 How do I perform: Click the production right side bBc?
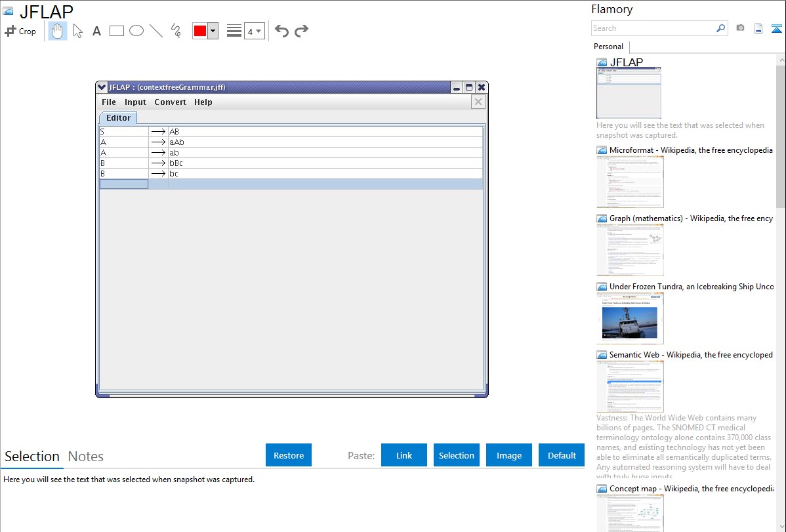325,163
